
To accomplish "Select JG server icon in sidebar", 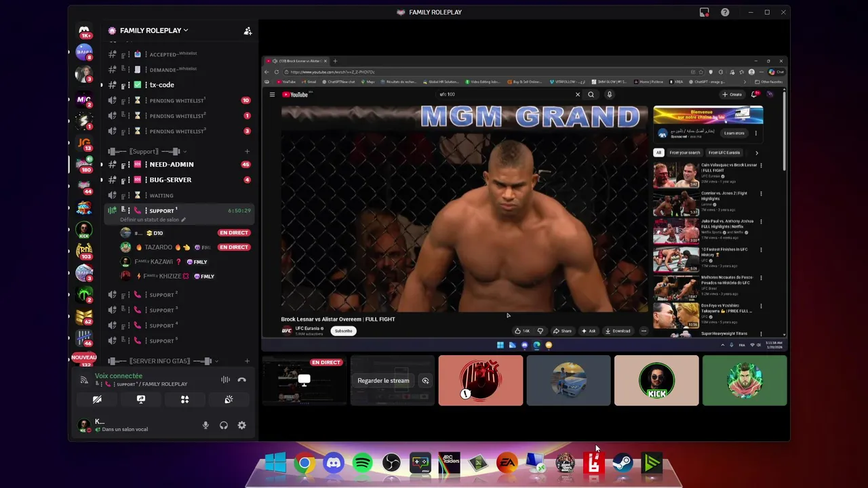I will tap(84, 143).
